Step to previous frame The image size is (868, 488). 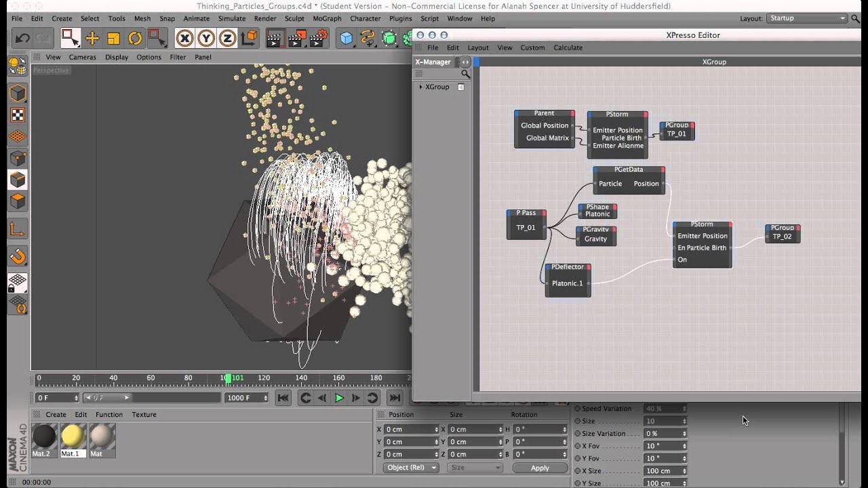322,398
